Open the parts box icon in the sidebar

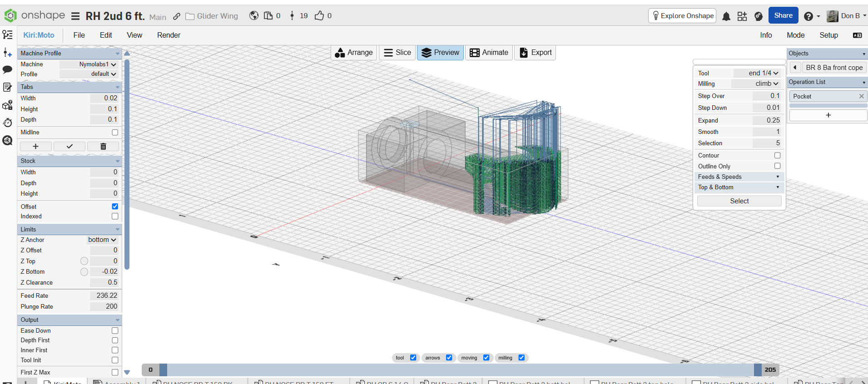tap(7, 105)
